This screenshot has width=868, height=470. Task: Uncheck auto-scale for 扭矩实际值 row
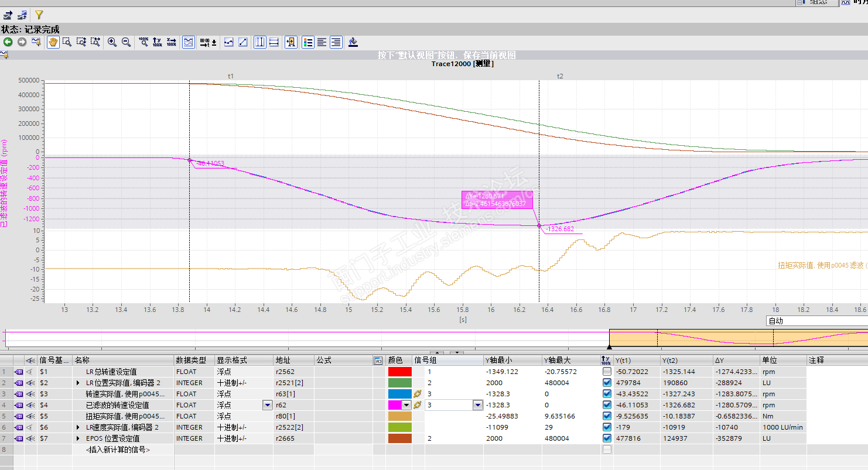point(607,416)
